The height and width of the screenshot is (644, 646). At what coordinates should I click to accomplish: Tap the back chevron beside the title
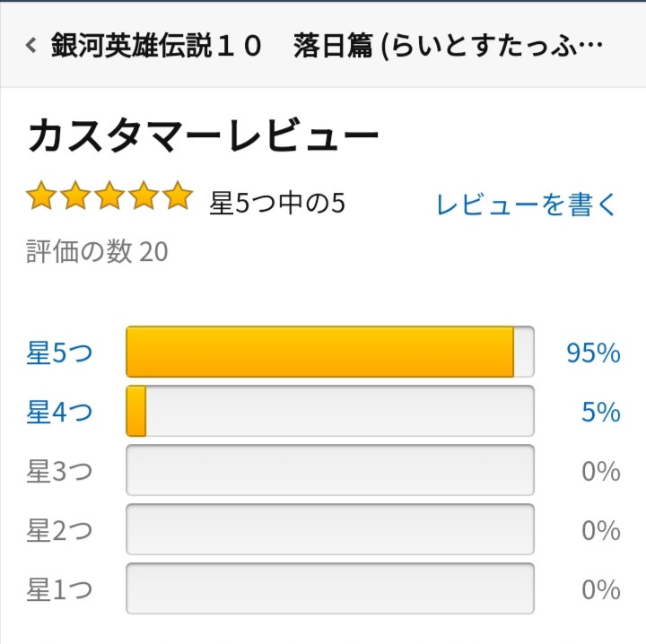coord(31,46)
